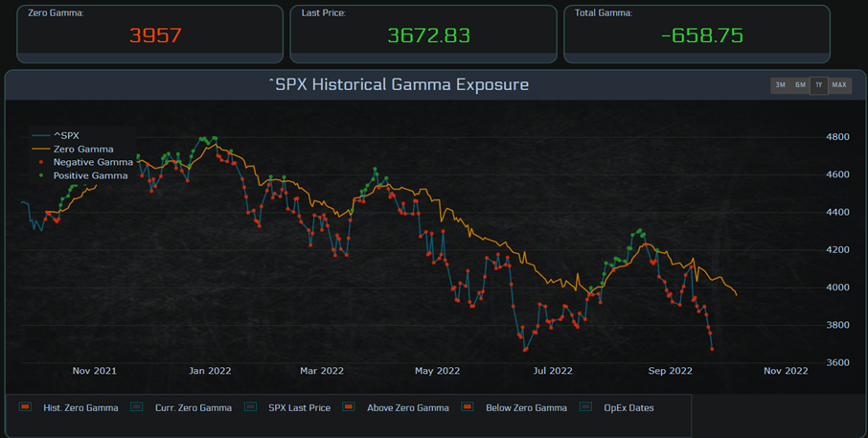The image size is (868, 438).
Task: Click the 3800 y-axis label
Action: pyautogui.click(x=837, y=325)
